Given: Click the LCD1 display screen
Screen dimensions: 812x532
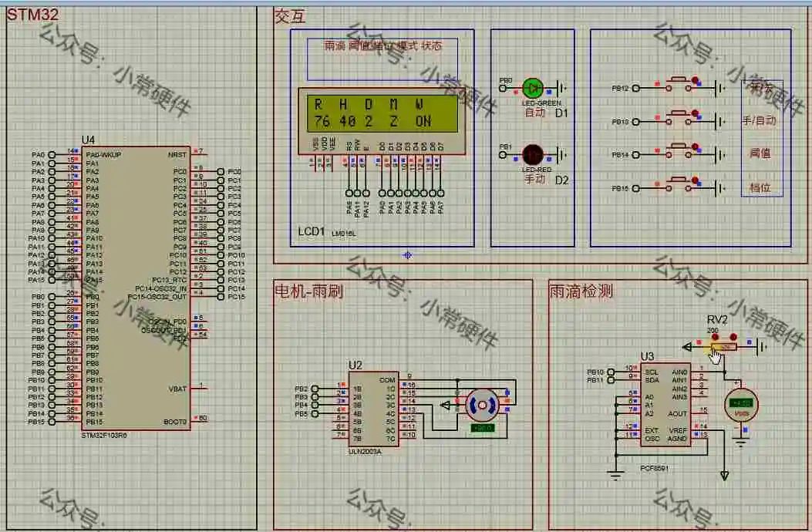Looking at the screenshot, I should 382,113.
